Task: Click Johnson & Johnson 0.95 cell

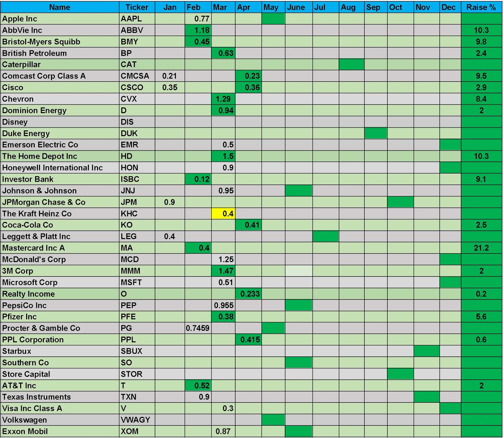Action: [223, 191]
